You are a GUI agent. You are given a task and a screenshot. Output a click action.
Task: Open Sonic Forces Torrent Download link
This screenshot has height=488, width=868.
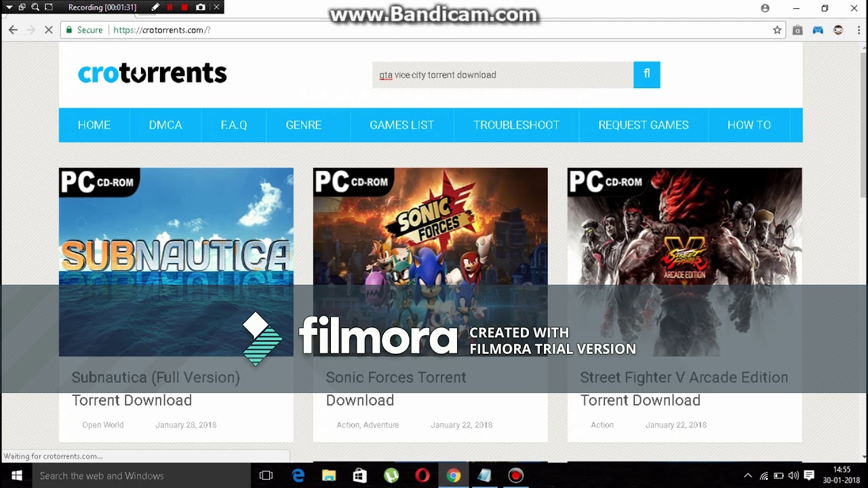click(396, 388)
